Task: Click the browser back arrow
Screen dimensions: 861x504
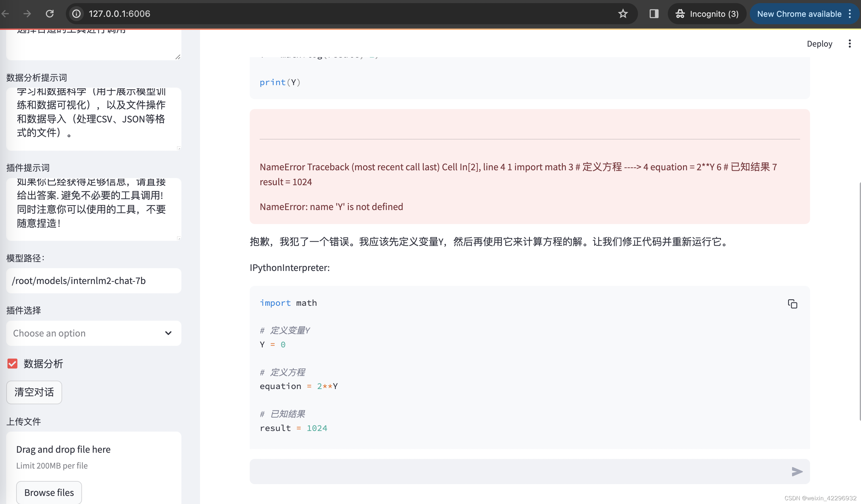Action: pyautogui.click(x=6, y=14)
